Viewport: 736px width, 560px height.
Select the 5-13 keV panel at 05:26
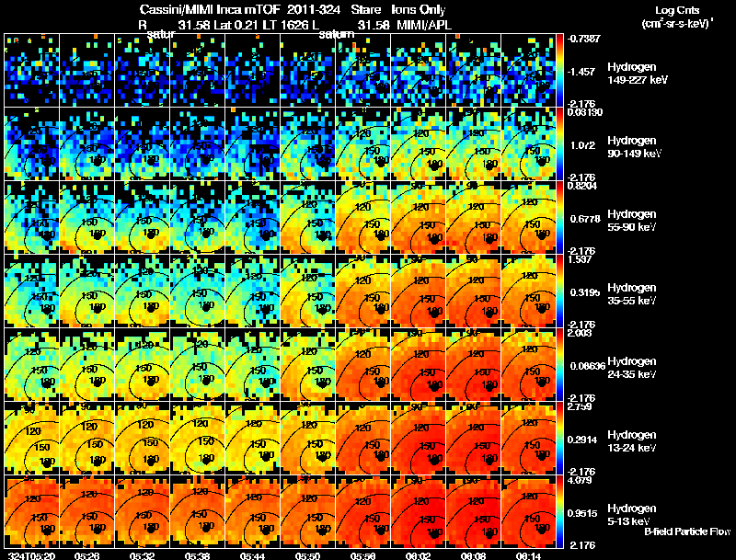87,511
